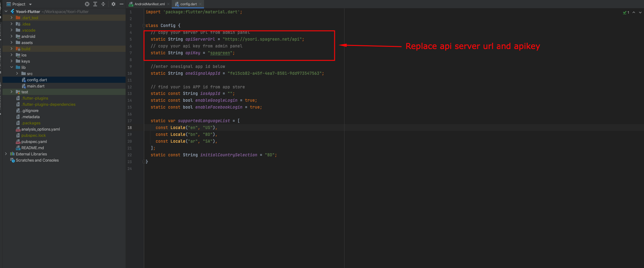644x268 pixels.
Task: Select pubspec.lock in the tree
Action: [33, 135]
